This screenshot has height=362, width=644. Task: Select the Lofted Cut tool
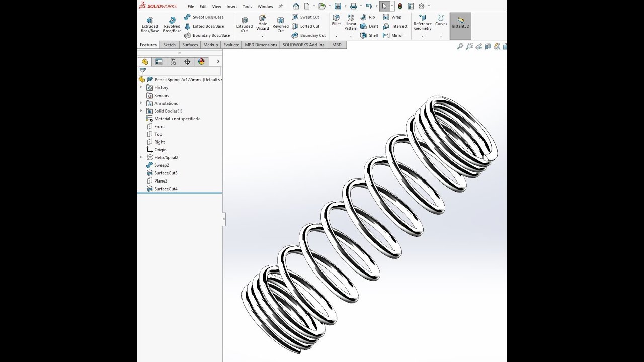coord(305,26)
